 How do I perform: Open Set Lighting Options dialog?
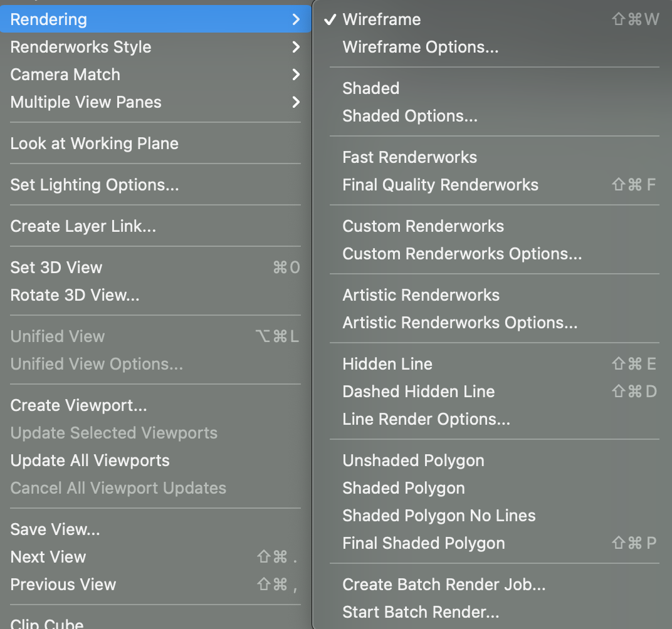[94, 185]
